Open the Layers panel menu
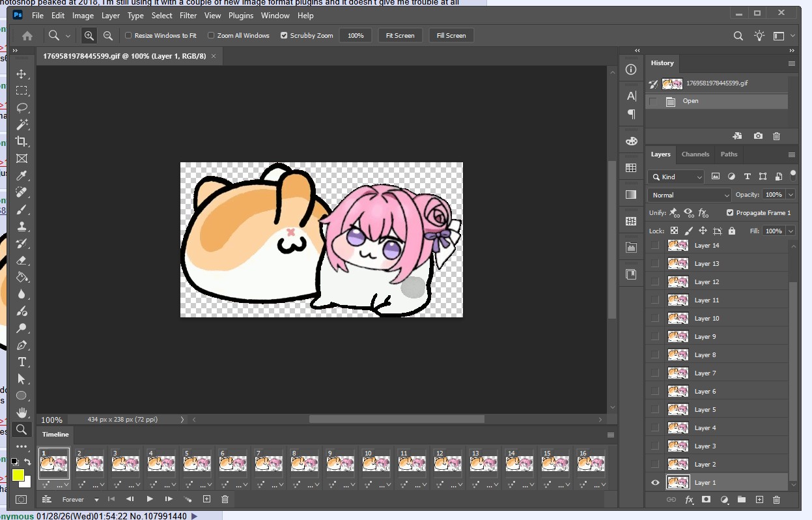812x520 pixels. click(x=791, y=155)
